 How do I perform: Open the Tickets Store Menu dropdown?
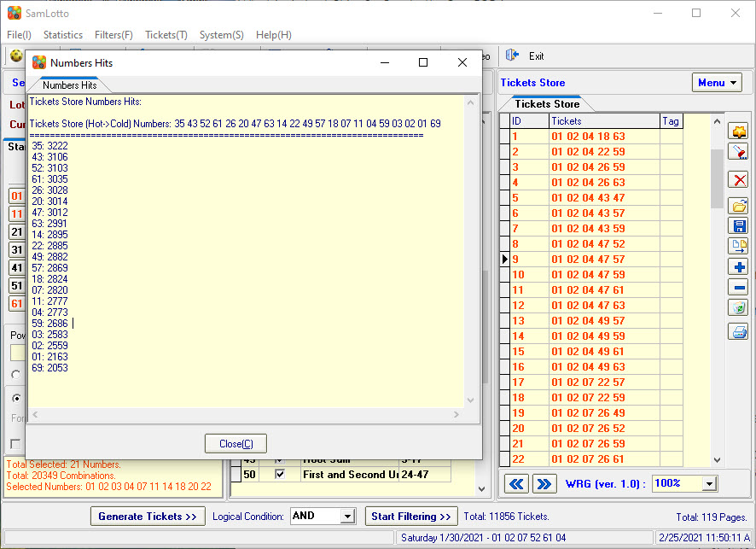point(717,83)
